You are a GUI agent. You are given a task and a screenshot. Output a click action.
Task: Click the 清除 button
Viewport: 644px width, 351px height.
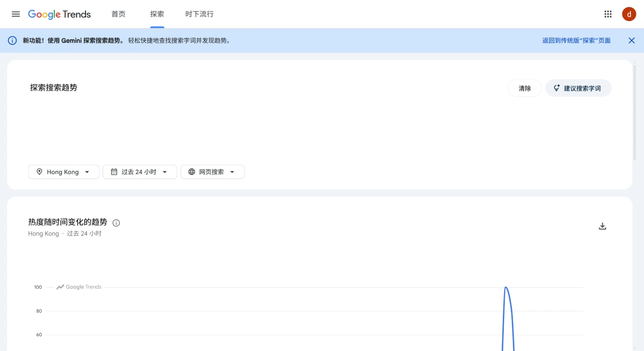525,88
